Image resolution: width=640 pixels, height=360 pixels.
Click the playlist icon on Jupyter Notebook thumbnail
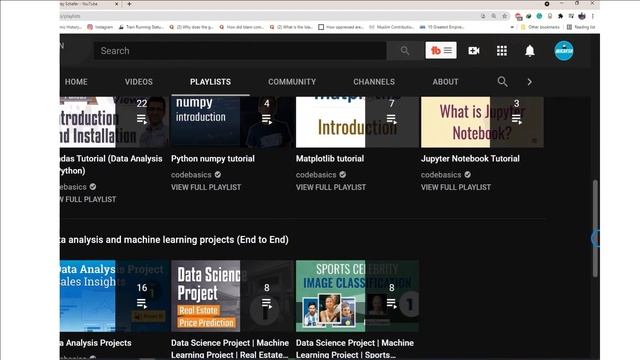pyautogui.click(x=516, y=119)
